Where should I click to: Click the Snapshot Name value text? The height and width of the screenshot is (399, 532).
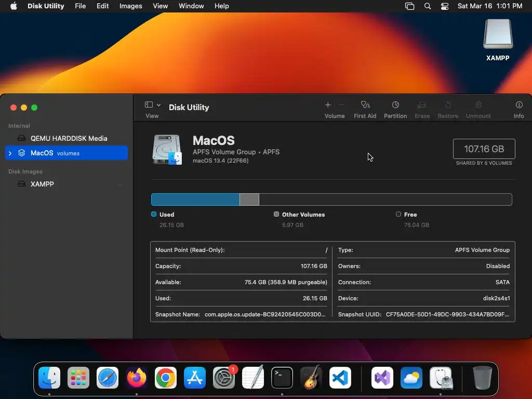tap(265, 314)
